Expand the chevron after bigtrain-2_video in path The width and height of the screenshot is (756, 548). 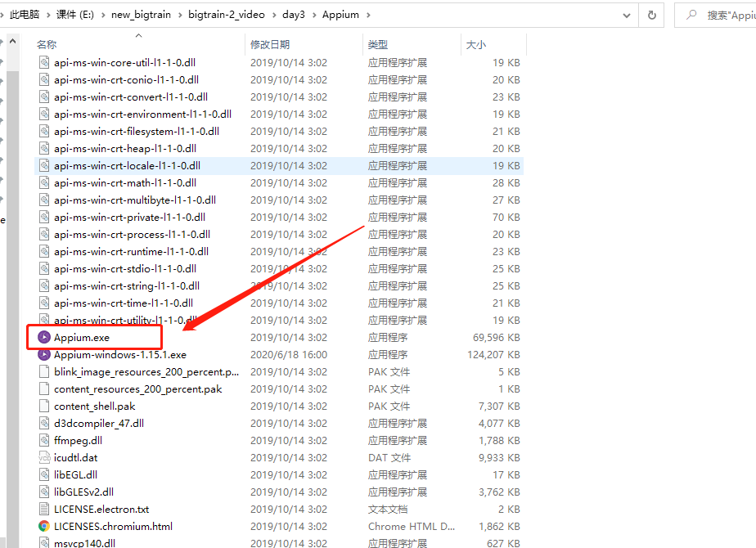coord(274,15)
